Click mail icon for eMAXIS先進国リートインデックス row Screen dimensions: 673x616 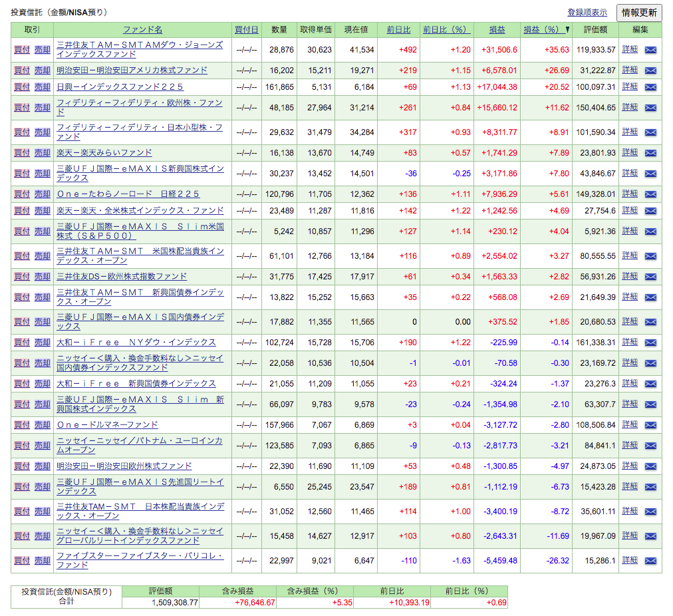click(650, 487)
